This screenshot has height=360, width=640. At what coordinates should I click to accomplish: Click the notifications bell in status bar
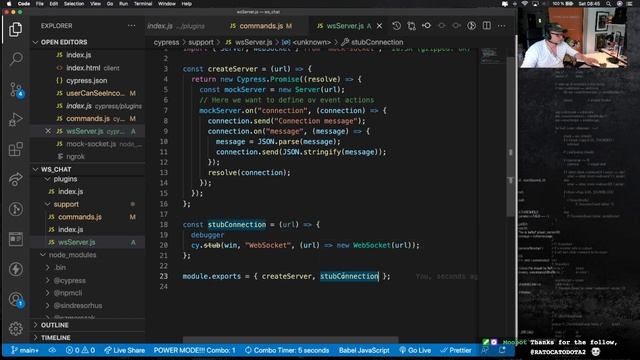click(x=502, y=350)
